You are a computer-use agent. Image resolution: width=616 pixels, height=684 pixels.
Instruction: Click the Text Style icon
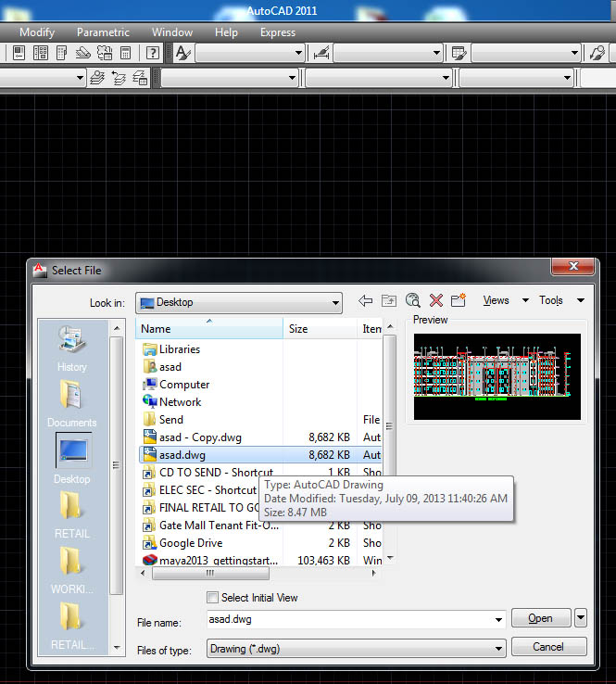coord(182,53)
